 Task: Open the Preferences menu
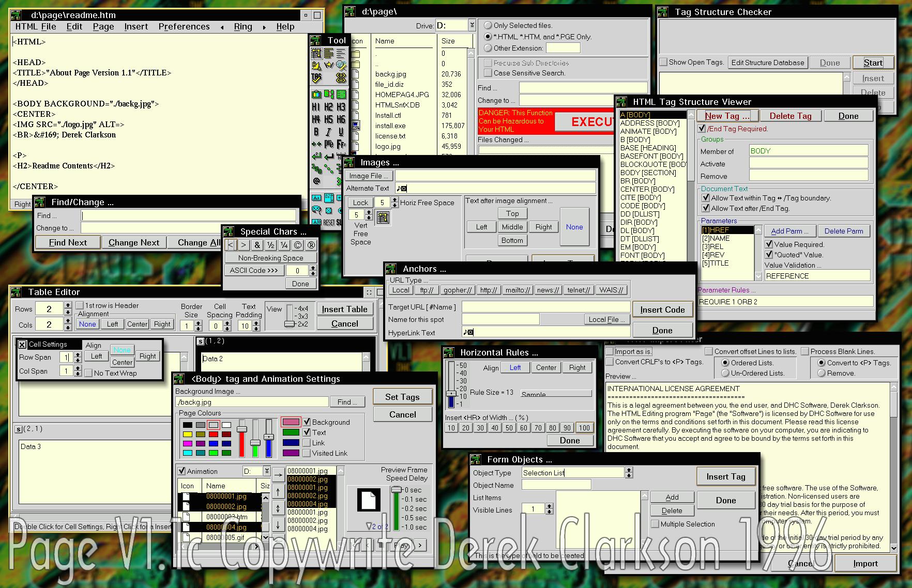184,27
